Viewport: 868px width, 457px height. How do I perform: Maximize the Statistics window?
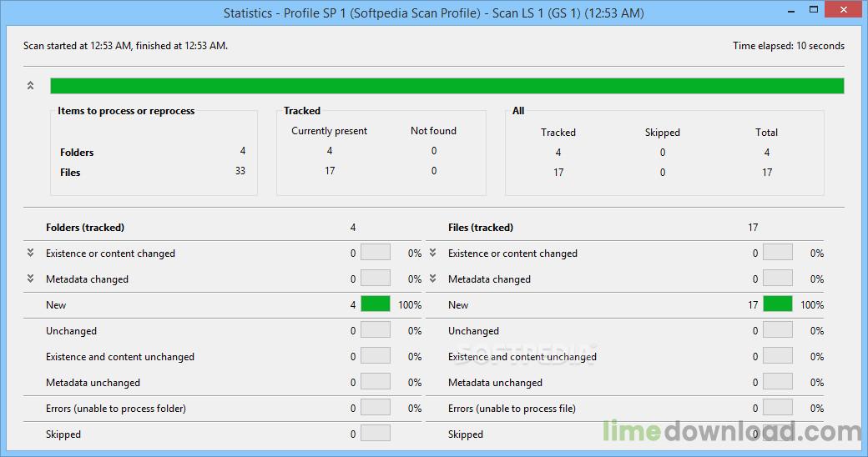coord(813,10)
